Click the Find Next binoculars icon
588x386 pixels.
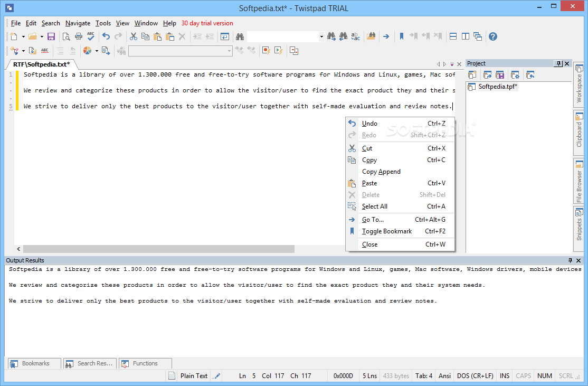pos(331,36)
